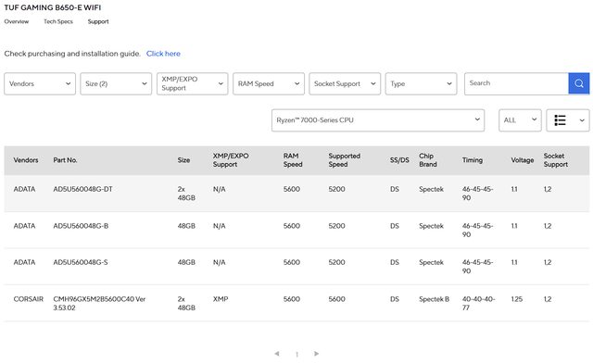Open the list view layout icon dropdown
The width and height of the screenshot is (593, 364).
click(568, 120)
